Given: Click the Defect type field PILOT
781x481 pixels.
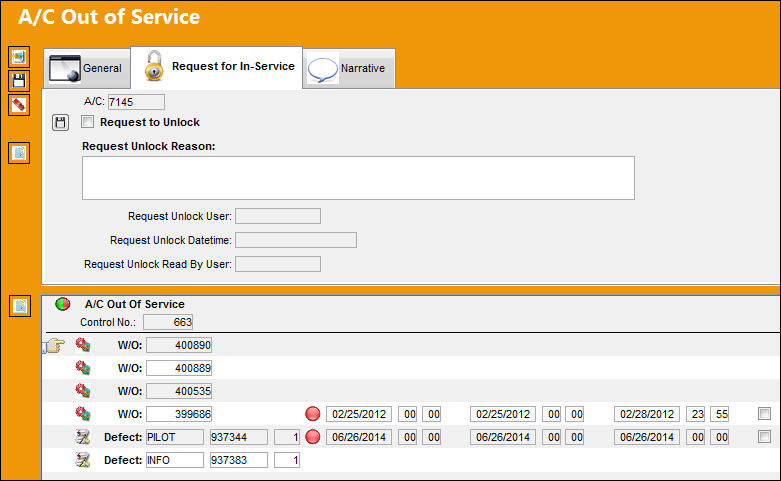Looking at the screenshot, I should coord(175,437).
